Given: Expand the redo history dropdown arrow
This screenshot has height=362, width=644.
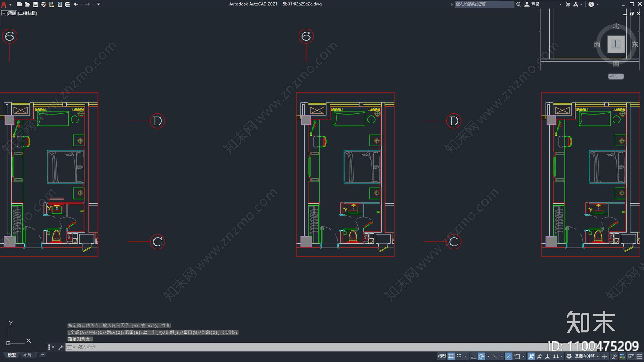Looking at the screenshot, I should pyautogui.click(x=94, y=4).
